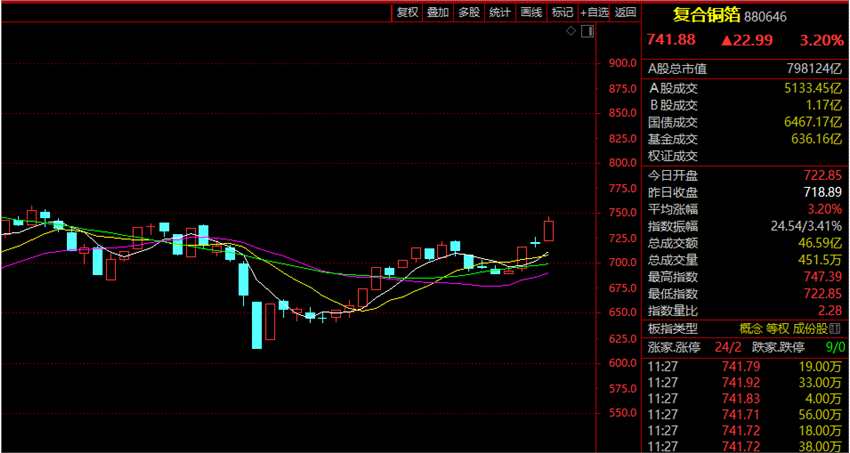Click the 统计 statistics button

point(500,12)
